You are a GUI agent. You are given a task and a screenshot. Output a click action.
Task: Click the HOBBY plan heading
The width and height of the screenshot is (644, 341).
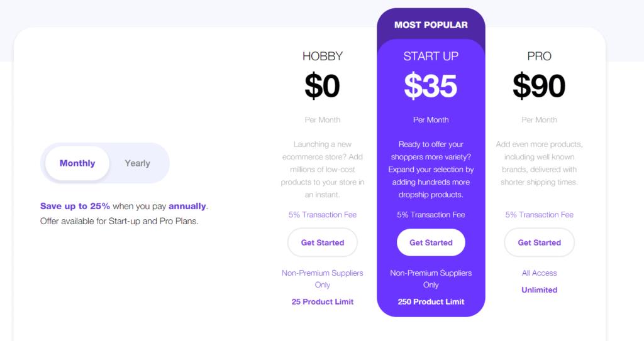[x=323, y=57]
